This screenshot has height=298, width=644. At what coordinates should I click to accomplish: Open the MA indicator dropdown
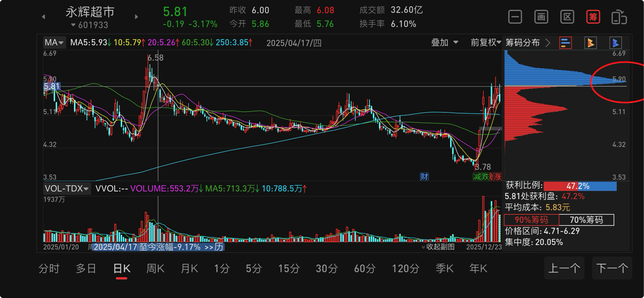click(54, 42)
